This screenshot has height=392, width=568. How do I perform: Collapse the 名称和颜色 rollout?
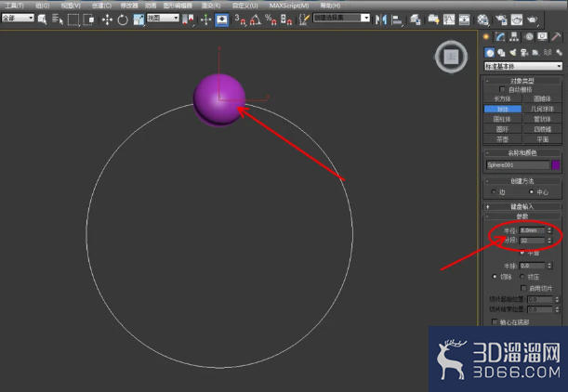522,152
